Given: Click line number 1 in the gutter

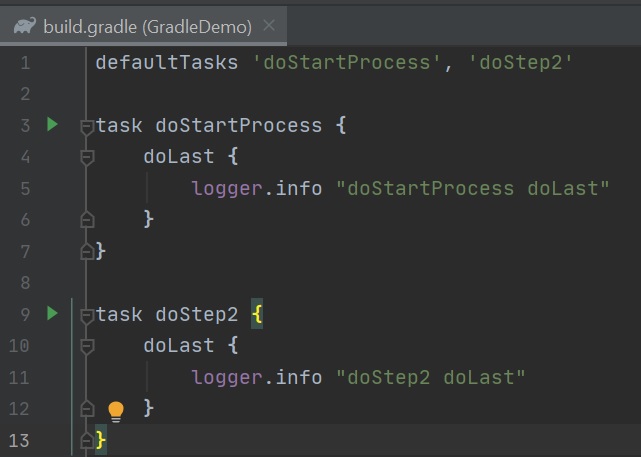Looking at the screenshot, I should pos(24,63).
